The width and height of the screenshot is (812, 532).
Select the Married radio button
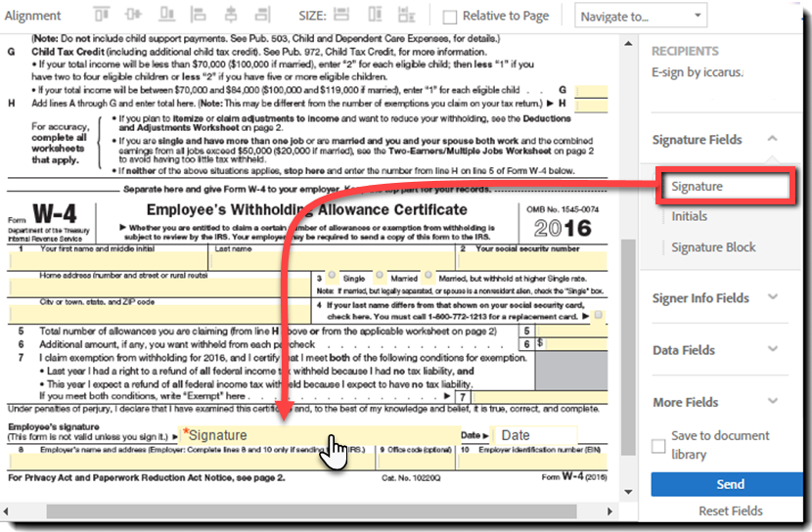[x=380, y=275]
